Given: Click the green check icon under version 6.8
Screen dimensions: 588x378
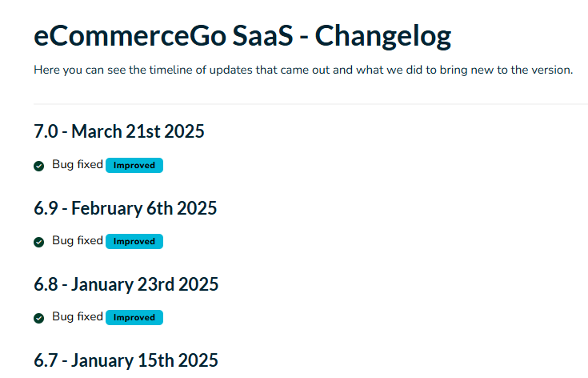Looking at the screenshot, I should 38,318.
